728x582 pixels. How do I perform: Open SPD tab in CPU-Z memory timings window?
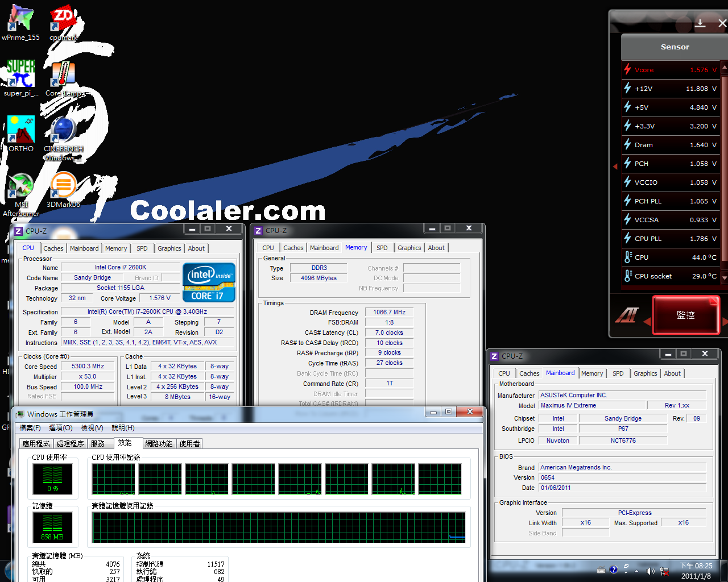382,248
